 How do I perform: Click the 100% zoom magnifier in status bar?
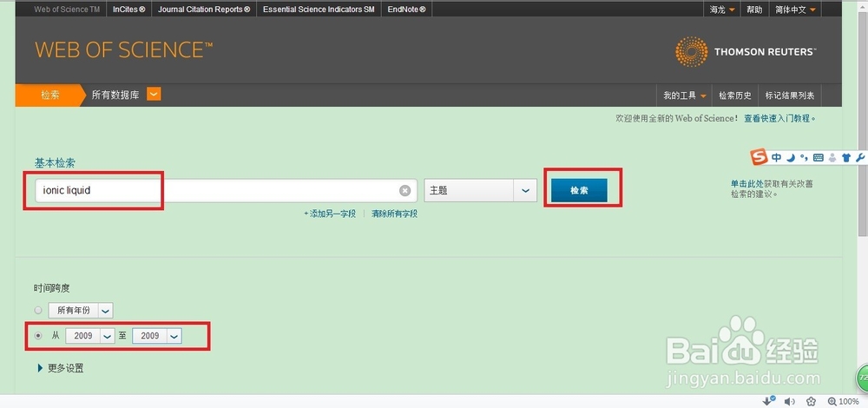coord(843,401)
